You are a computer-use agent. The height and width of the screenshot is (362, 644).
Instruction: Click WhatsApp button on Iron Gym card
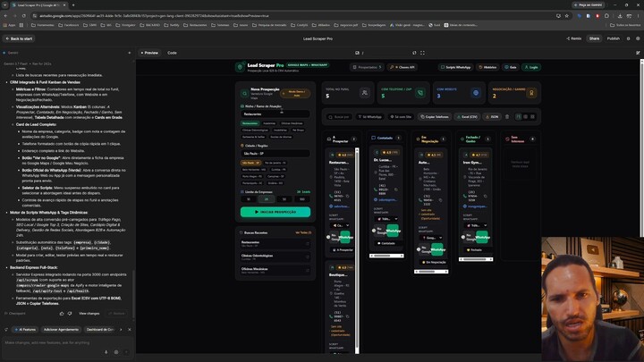pos(482,237)
